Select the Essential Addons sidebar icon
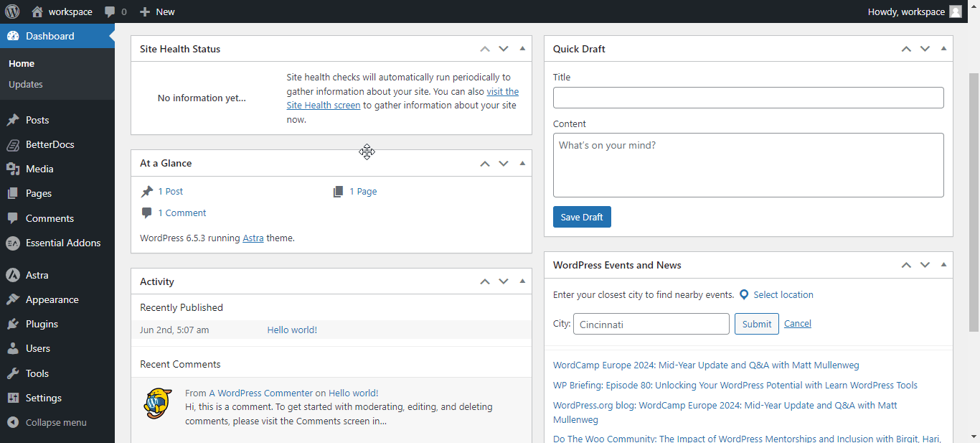980x443 pixels. click(16, 243)
